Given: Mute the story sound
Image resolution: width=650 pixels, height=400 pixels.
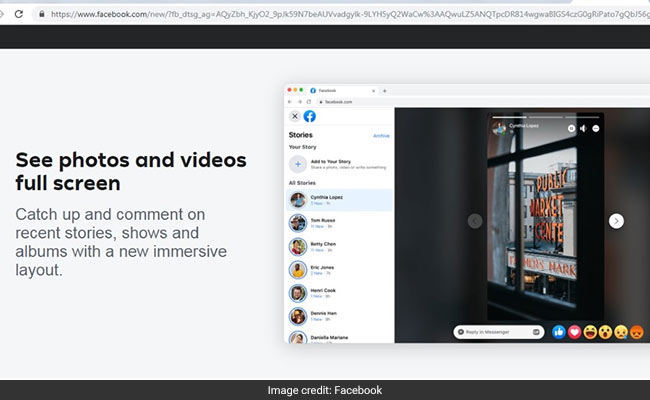Looking at the screenshot, I should click(584, 128).
